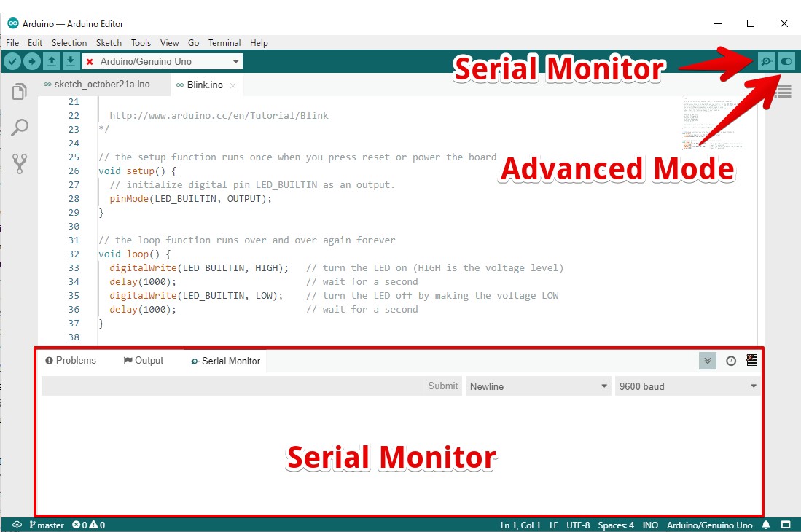
Task: Switch to the Blink.ino tab
Action: point(206,85)
